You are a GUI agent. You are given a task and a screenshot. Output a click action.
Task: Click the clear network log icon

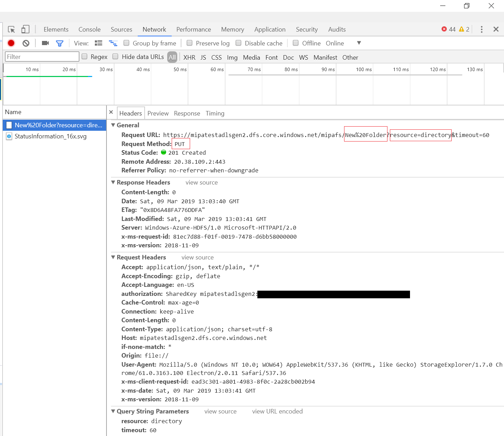(x=25, y=43)
